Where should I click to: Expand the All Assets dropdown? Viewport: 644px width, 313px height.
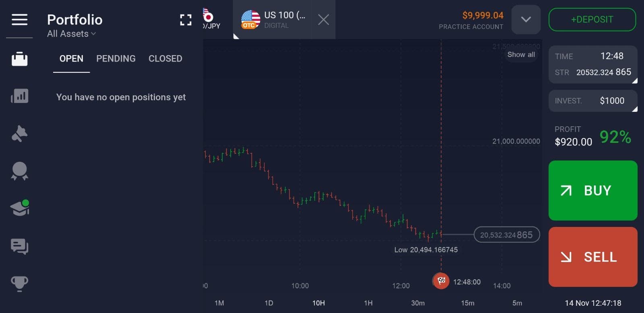71,34
